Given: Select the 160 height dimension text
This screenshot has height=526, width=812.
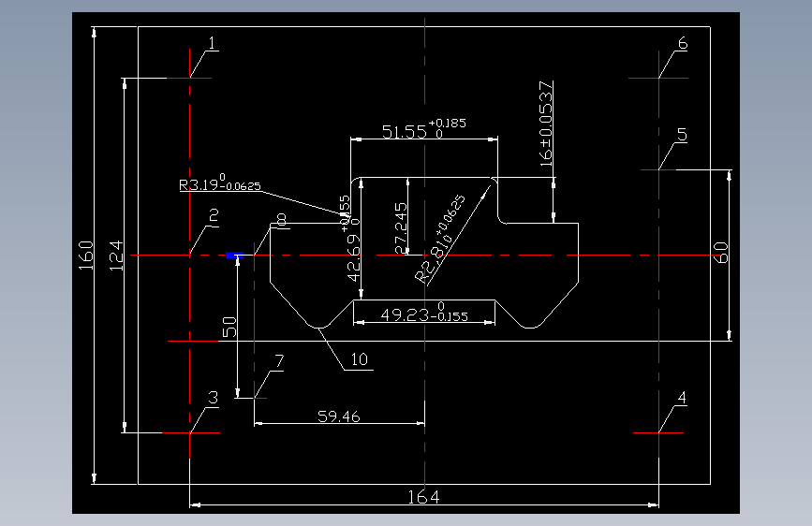Looking at the screenshot, I should [86, 256].
